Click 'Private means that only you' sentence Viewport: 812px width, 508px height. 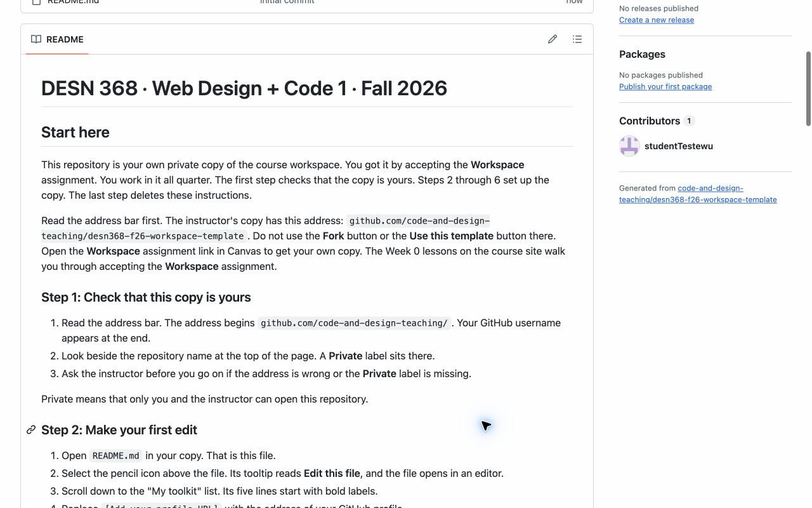coord(204,399)
